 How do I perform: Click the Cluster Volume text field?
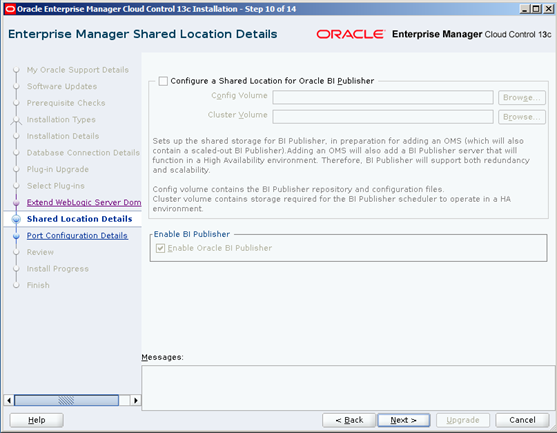point(383,117)
